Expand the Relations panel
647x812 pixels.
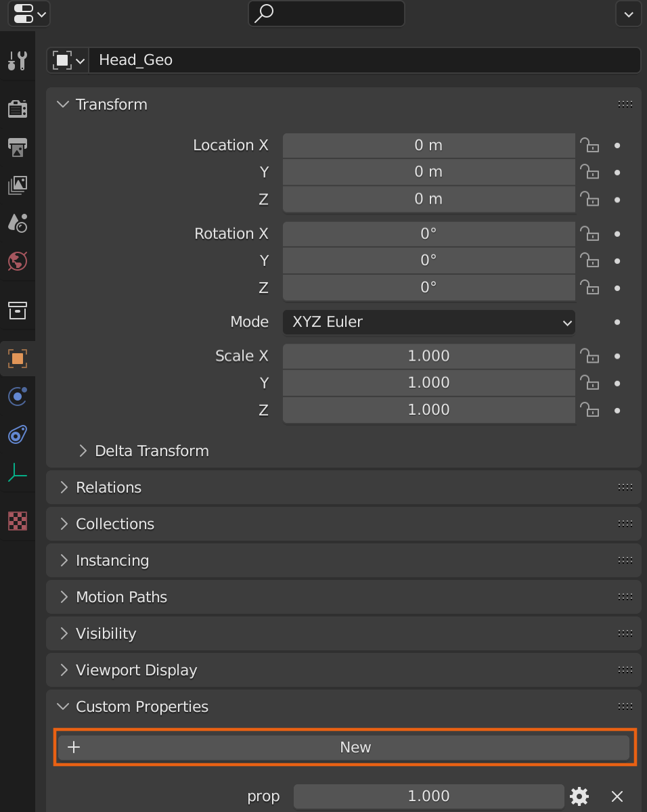108,488
